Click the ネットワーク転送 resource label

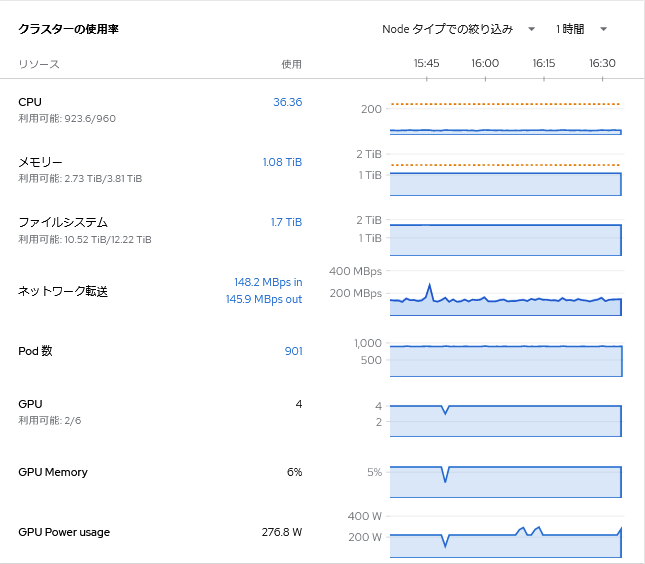pyautogui.click(x=63, y=291)
